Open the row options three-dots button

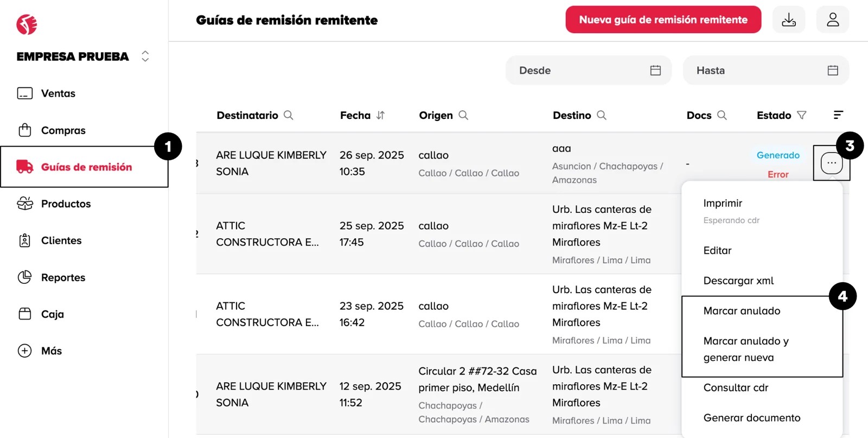tap(832, 163)
